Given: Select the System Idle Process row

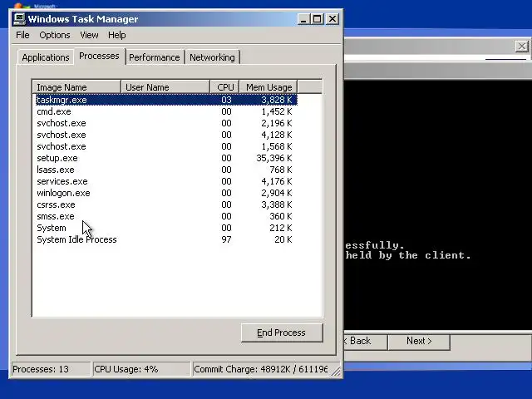Looking at the screenshot, I should pyautogui.click(x=166, y=239).
